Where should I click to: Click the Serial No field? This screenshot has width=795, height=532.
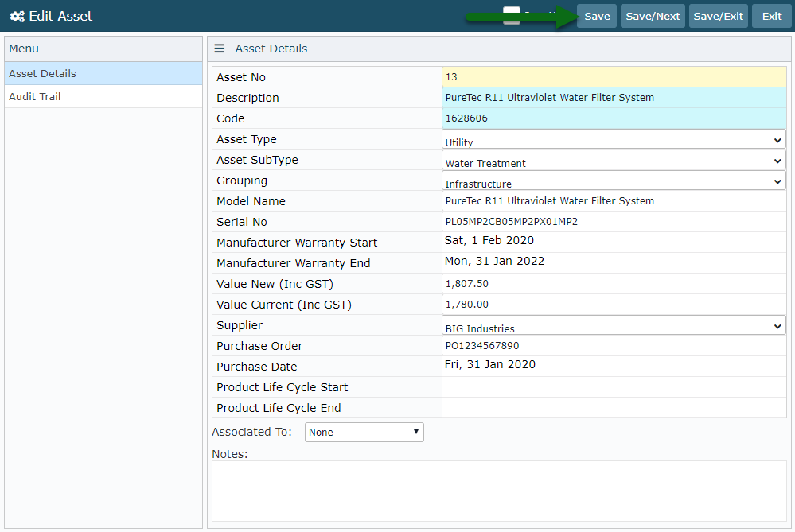click(x=614, y=222)
